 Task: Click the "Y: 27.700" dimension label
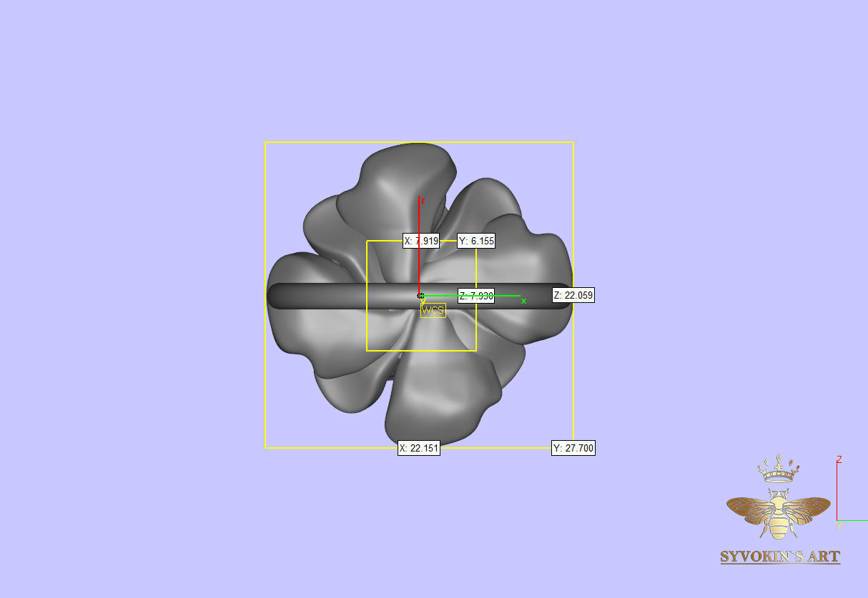tap(573, 448)
